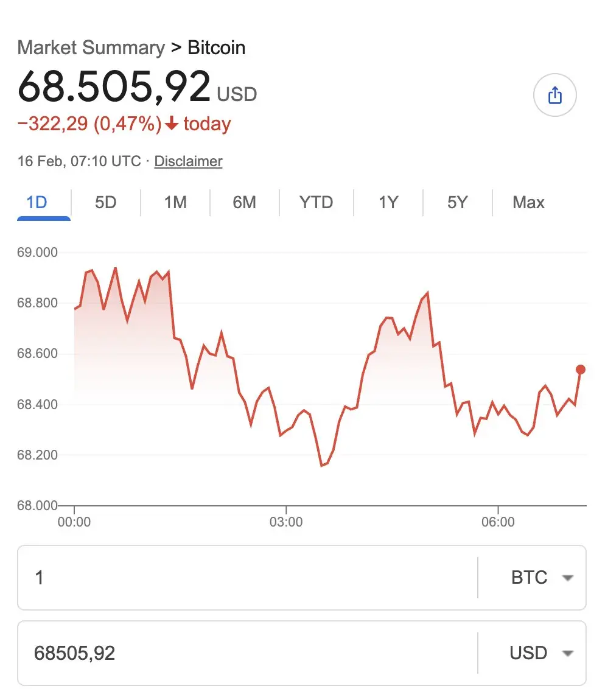
Task: Open the Disclaimer link
Action: [x=188, y=161]
